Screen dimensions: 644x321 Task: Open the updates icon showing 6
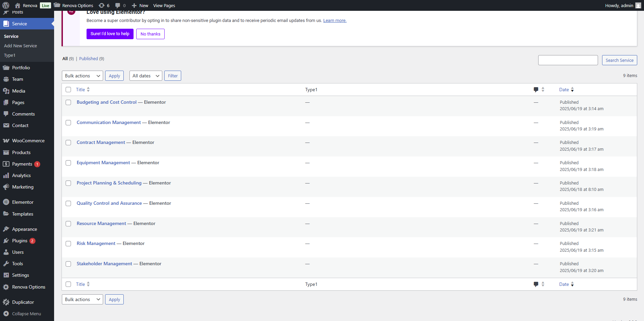[x=101, y=5]
